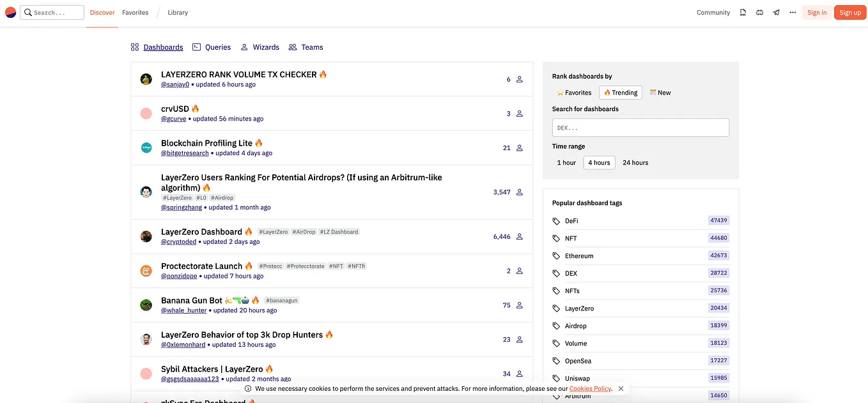
Task: Click person icon on Proctectorate Launch row
Action: (520, 271)
